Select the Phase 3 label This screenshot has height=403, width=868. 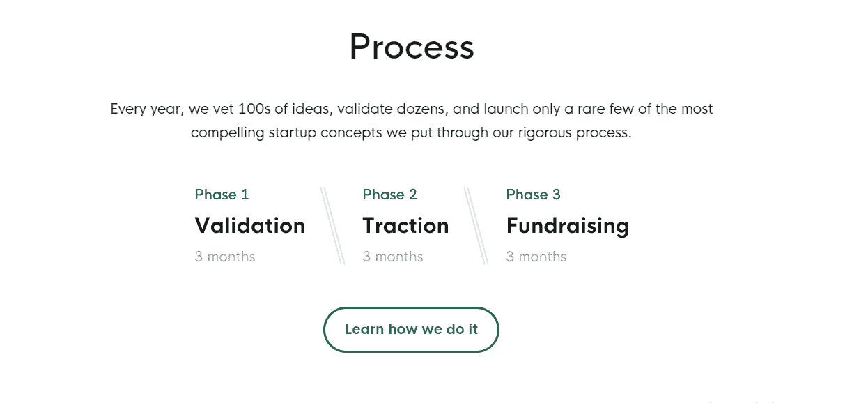coord(533,195)
